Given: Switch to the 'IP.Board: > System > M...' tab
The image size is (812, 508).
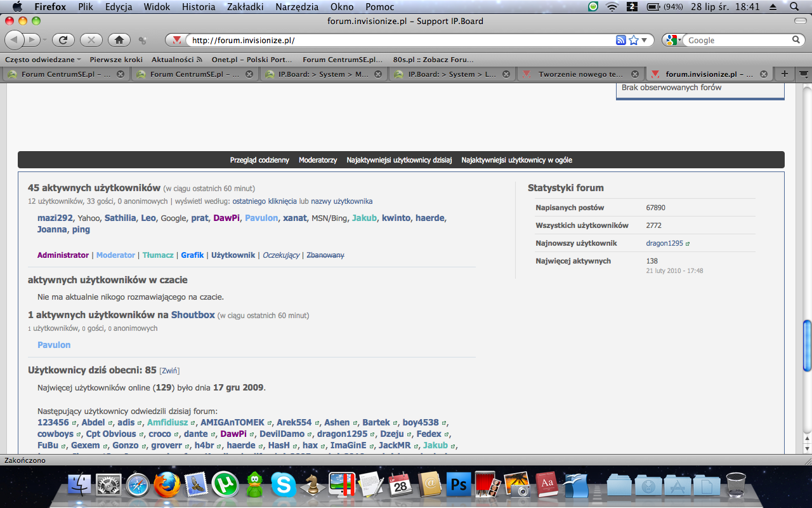Looking at the screenshot, I should 324,74.
